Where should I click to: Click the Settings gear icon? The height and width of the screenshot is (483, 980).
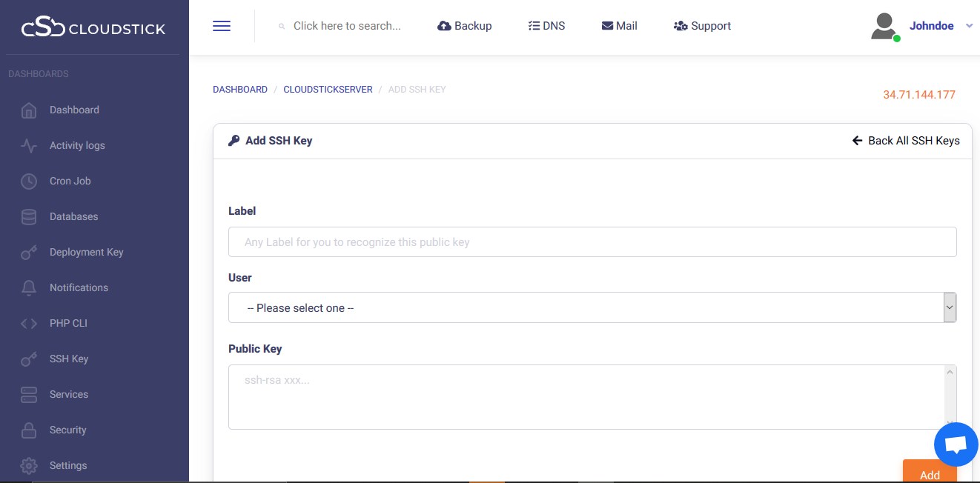tap(29, 466)
